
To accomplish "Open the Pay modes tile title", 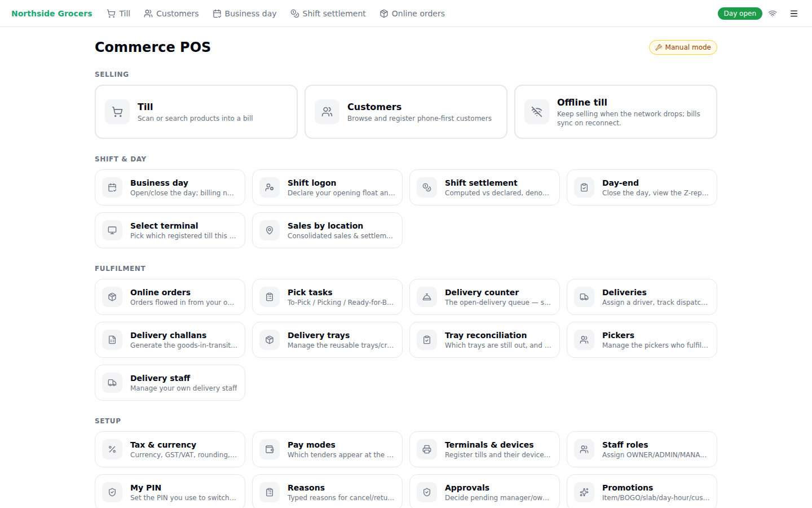I will [x=311, y=445].
